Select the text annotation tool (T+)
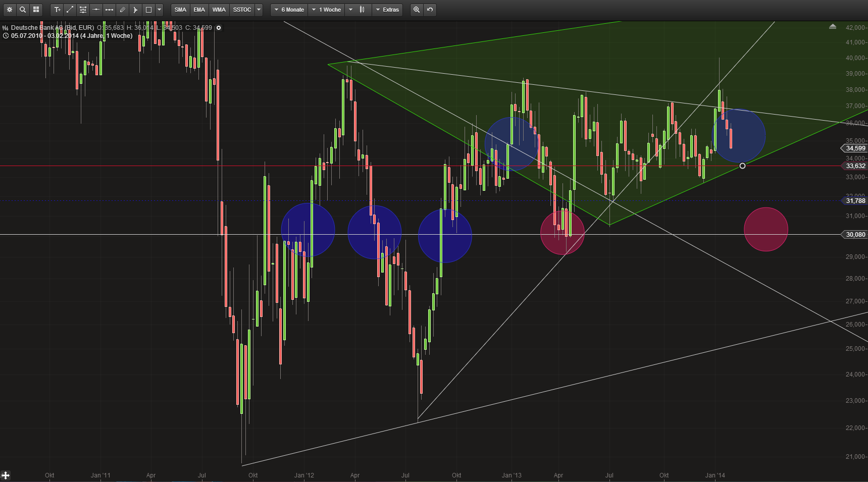 click(58, 9)
